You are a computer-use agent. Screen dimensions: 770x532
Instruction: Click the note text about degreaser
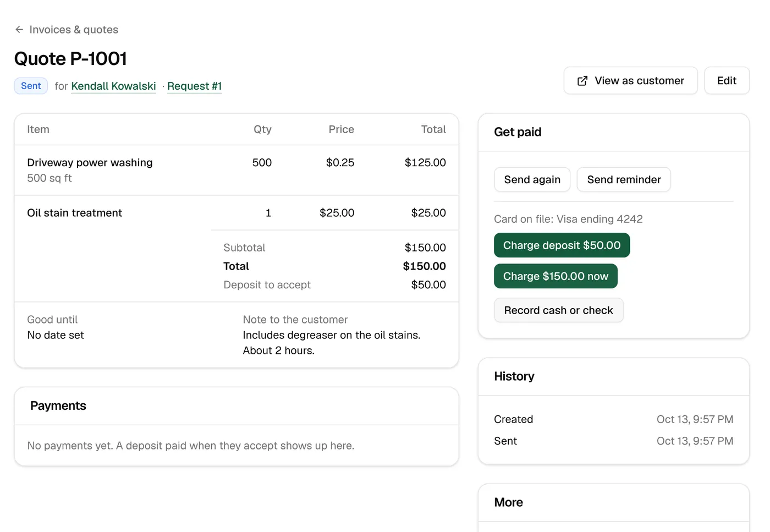point(332,343)
